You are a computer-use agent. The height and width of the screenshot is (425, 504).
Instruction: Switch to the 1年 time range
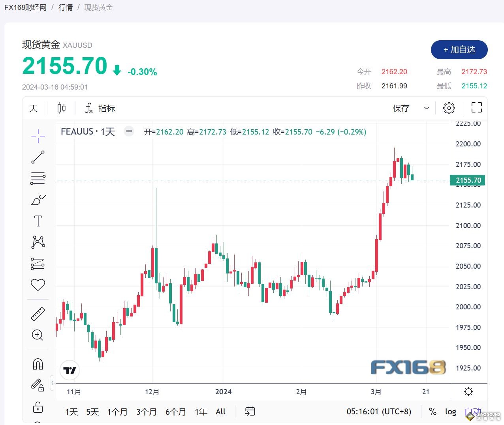(x=201, y=412)
